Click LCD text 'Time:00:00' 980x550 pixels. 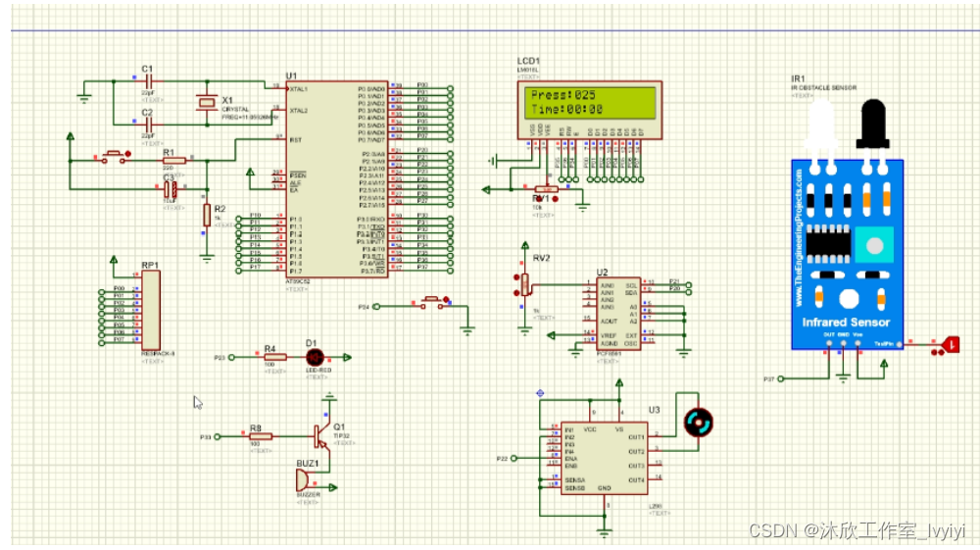pos(566,110)
